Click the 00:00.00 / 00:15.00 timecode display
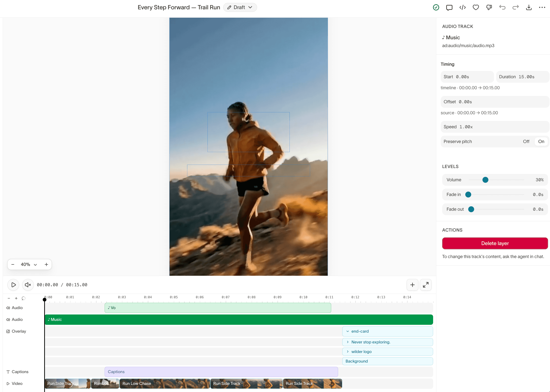550x392 pixels. (62, 285)
